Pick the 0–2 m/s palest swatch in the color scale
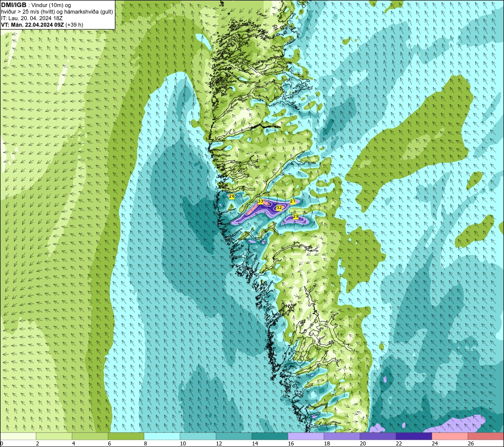Viewport: 504px width, 447px height. 18,436
